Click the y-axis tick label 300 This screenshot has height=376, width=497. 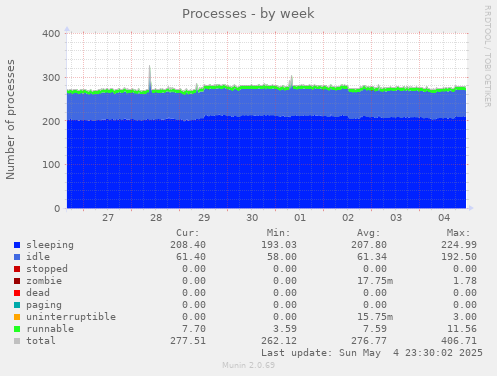click(51, 77)
